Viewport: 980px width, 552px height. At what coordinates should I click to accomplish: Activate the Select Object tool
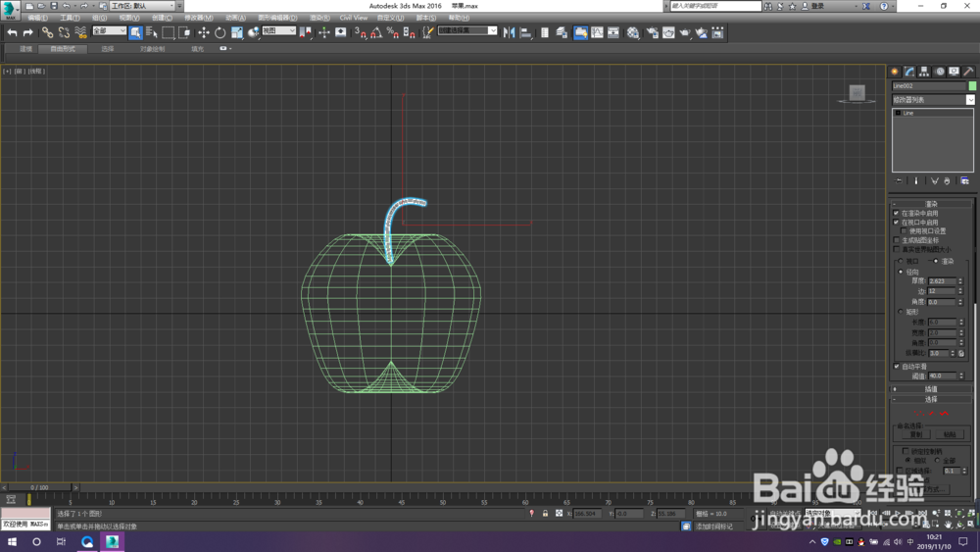click(135, 32)
